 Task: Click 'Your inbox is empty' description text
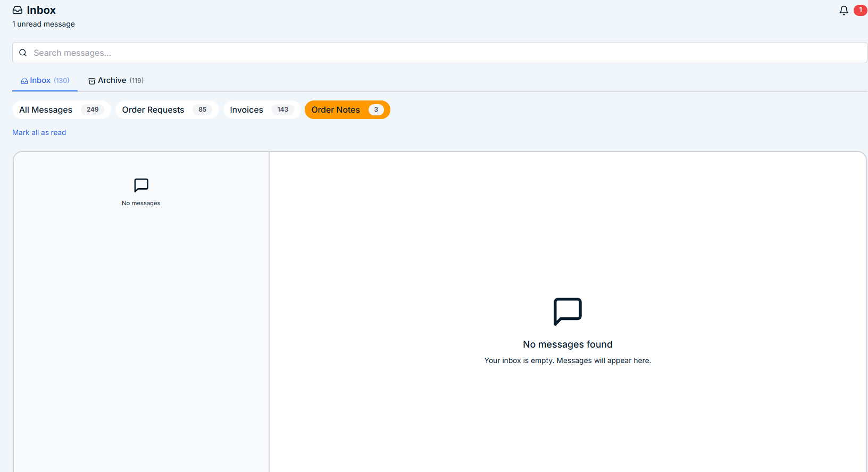(567, 360)
